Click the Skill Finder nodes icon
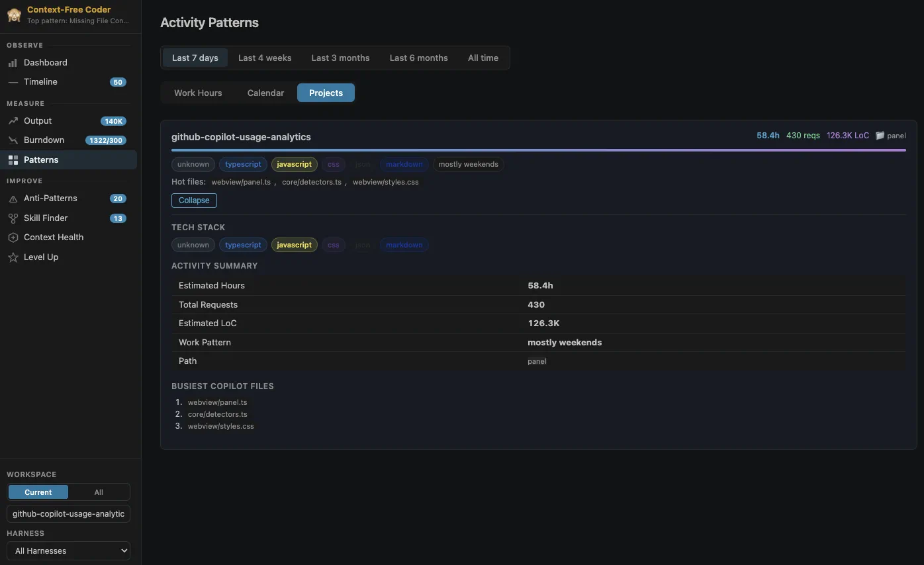924x565 pixels. [13, 218]
